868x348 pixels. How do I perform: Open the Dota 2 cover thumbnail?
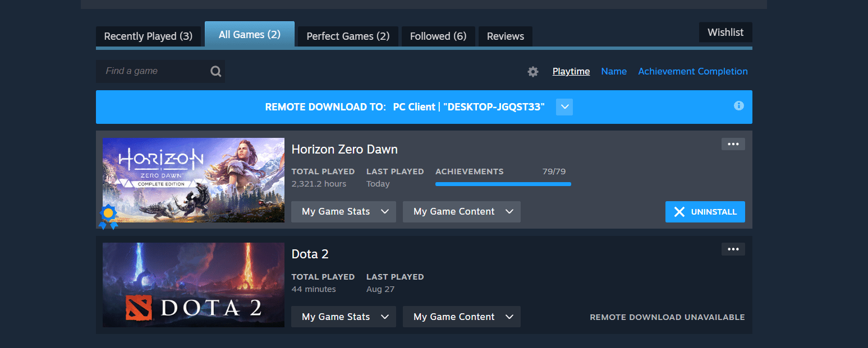coord(194,285)
